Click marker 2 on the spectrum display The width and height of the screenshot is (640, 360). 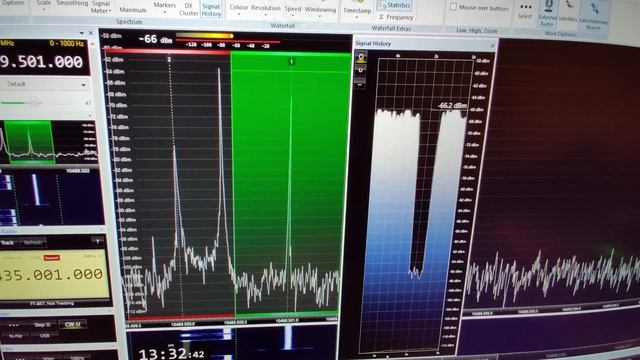pos(169,60)
